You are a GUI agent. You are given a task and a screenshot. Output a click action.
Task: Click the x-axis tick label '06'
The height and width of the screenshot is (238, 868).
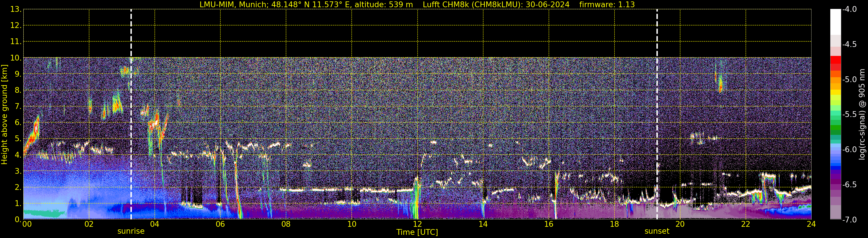click(220, 224)
